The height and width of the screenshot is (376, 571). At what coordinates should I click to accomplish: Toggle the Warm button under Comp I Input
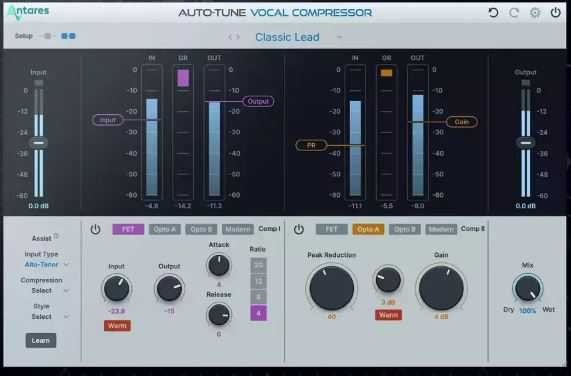coord(117,326)
